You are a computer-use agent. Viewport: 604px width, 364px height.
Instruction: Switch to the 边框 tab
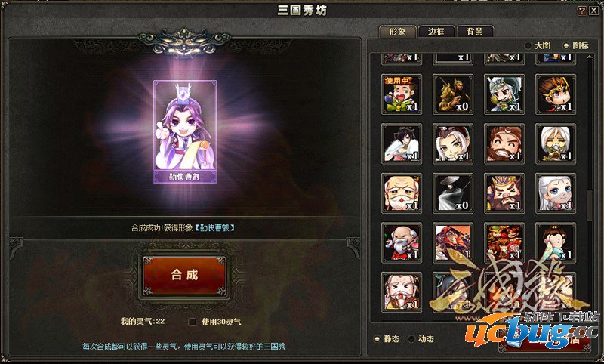point(436,32)
